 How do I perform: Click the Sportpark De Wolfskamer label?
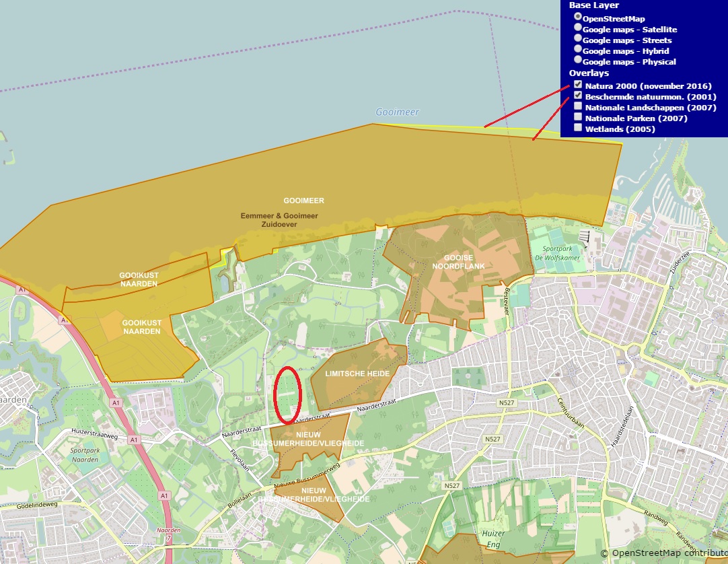click(557, 253)
